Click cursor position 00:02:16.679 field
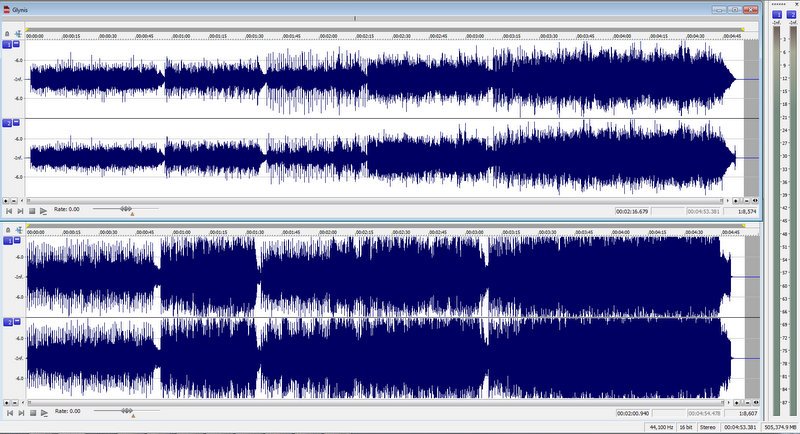This screenshot has height=434, width=800. coord(632,211)
